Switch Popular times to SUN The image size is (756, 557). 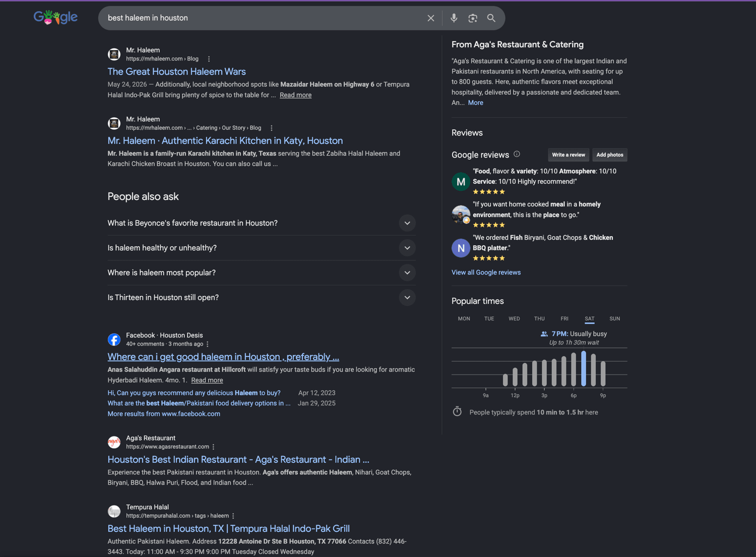pyautogui.click(x=614, y=319)
